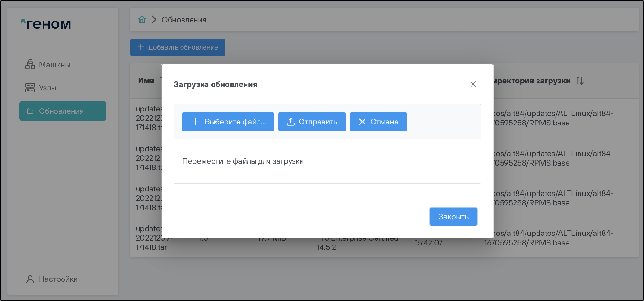644x301 pixels.
Task: Click the Геном logo
Action: tap(46, 24)
